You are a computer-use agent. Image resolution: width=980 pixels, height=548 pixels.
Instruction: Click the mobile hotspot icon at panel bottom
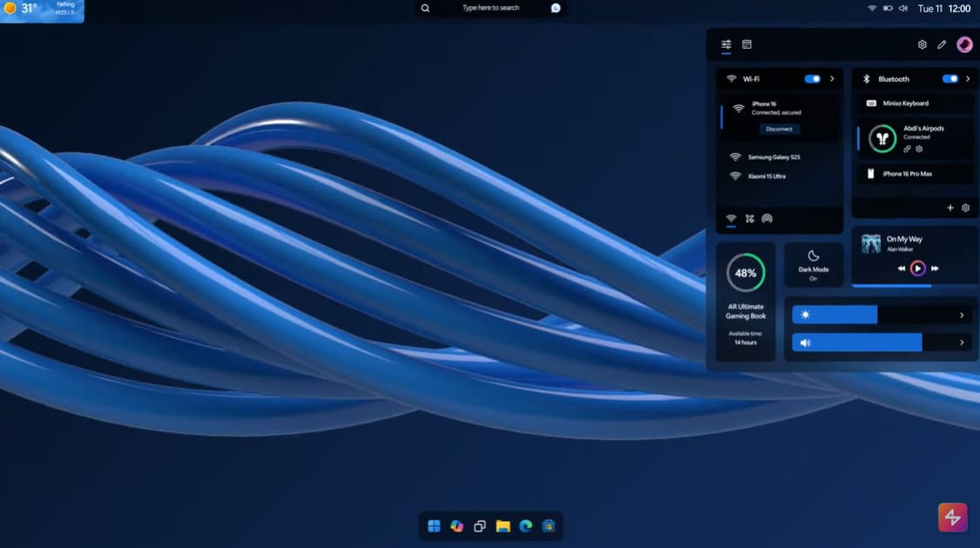[x=767, y=219]
